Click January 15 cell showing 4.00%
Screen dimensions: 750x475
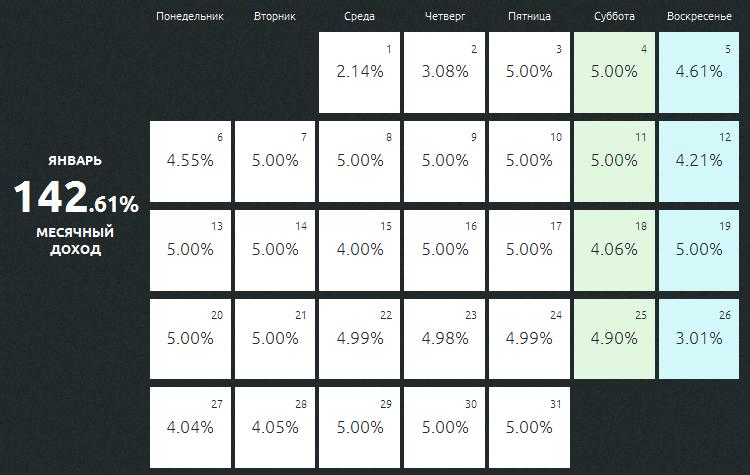pos(360,250)
